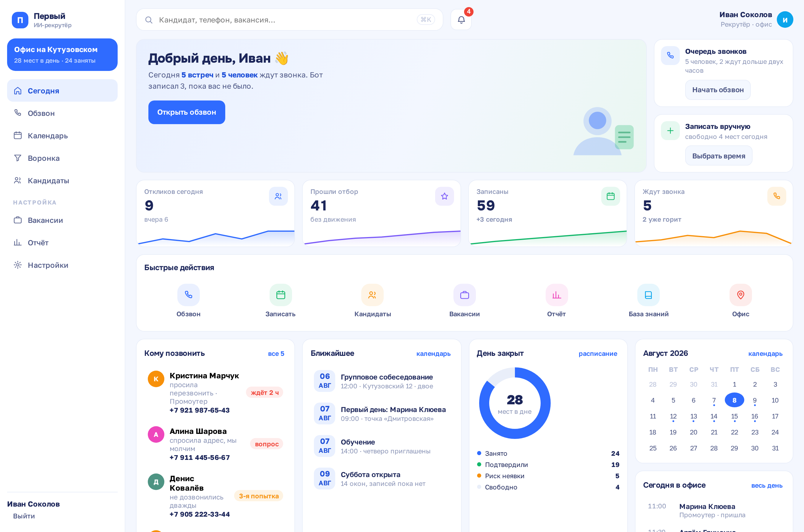Click the 3-я попытка badge
Image resolution: width=804 pixels, height=532 pixels.
pyautogui.click(x=259, y=496)
